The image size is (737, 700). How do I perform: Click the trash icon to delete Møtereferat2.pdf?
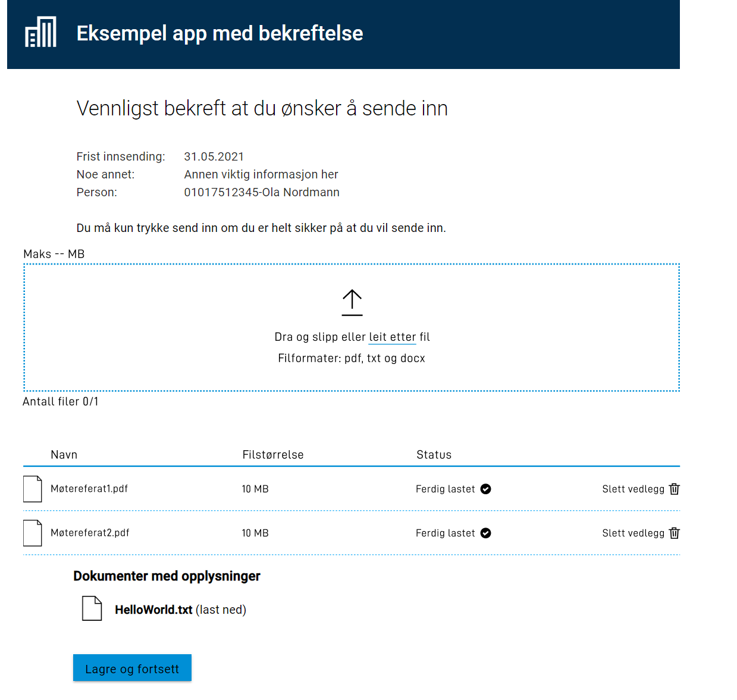tap(674, 533)
